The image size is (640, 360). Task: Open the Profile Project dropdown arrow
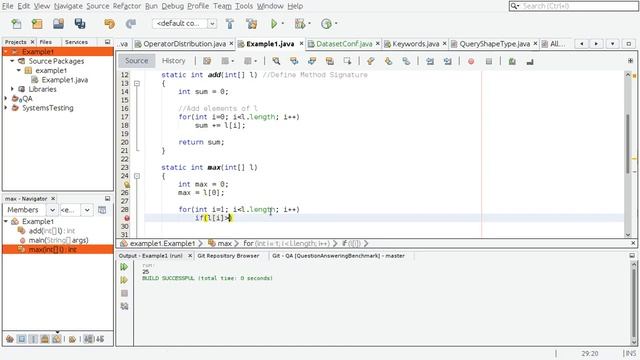pos(336,24)
